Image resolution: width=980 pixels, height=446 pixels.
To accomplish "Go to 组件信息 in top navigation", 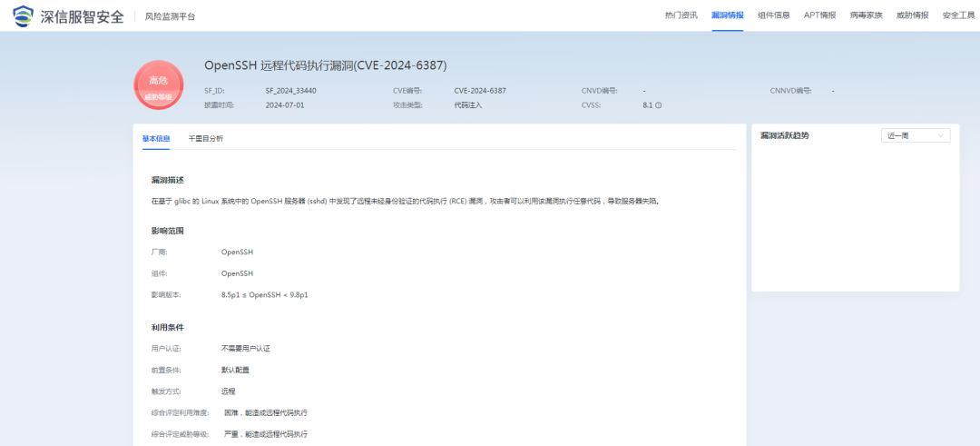I will coord(773,15).
